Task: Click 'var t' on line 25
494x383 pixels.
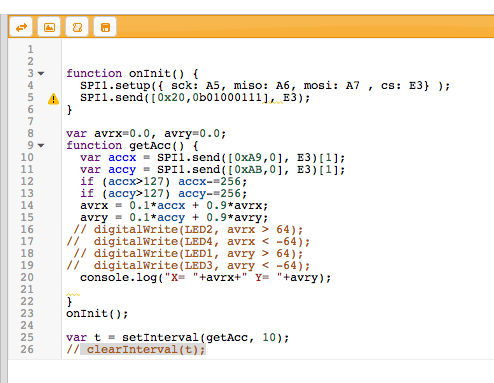Action: point(83,338)
